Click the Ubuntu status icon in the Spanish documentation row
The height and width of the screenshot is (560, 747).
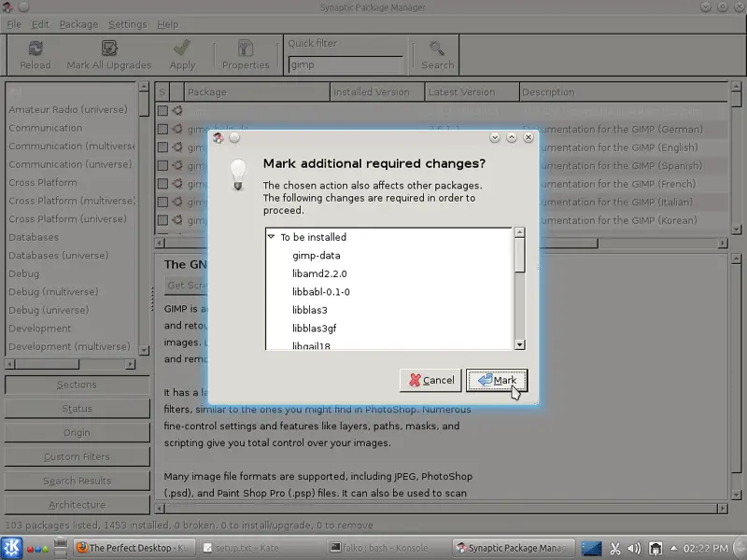click(x=177, y=165)
